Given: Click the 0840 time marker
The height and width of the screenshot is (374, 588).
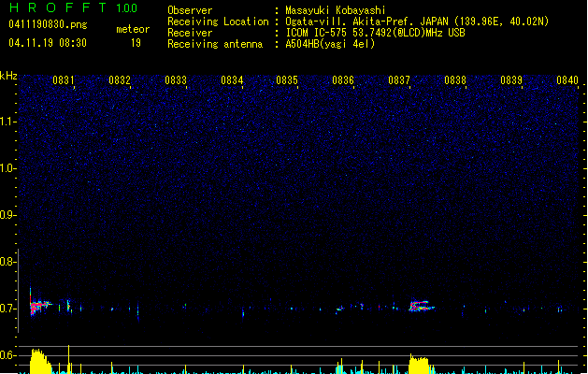Looking at the screenshot, I should tap(567, 80).
